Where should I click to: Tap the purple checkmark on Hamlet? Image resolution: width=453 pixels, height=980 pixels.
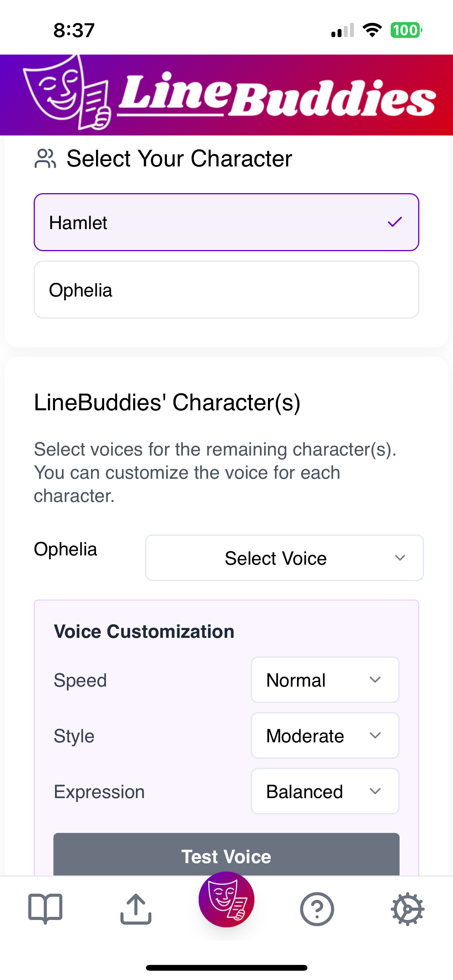tap(395, 222)
